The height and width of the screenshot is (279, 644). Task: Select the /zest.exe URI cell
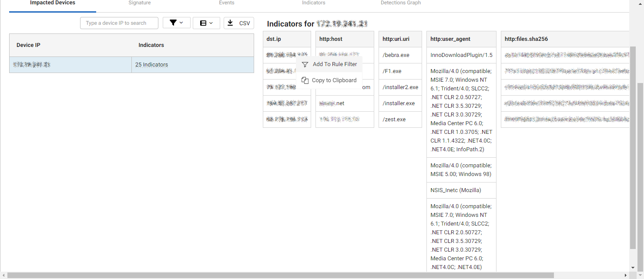(x=400, y=120)
